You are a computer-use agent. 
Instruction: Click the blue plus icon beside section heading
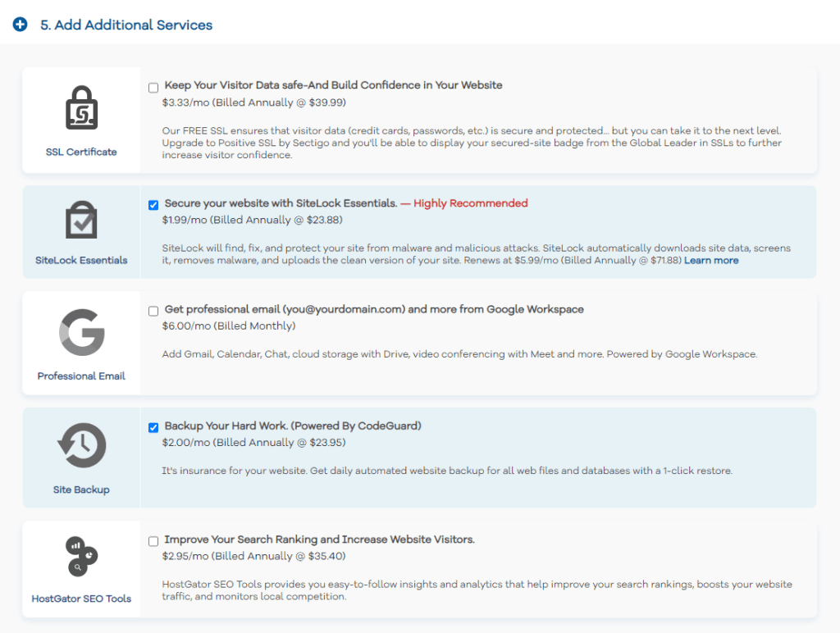coord(20,25)
